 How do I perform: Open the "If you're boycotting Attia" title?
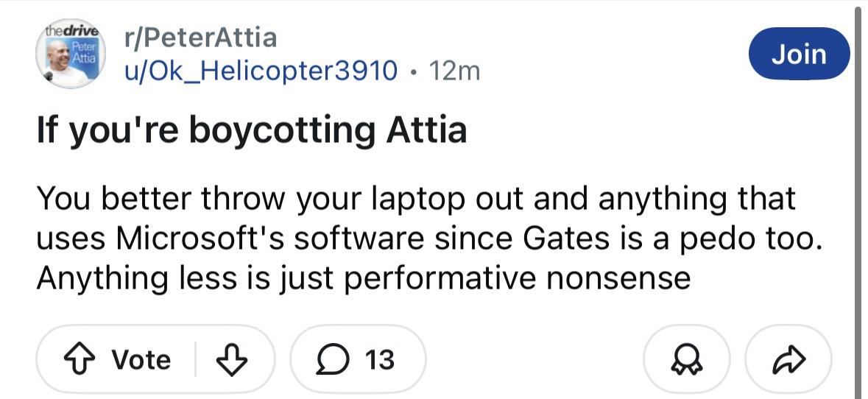251,131
